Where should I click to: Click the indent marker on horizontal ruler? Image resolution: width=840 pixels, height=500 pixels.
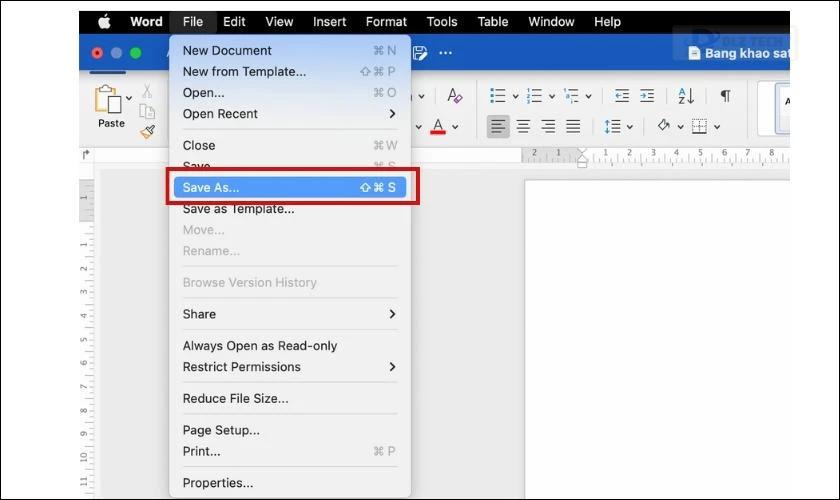(x=582, y=158)
